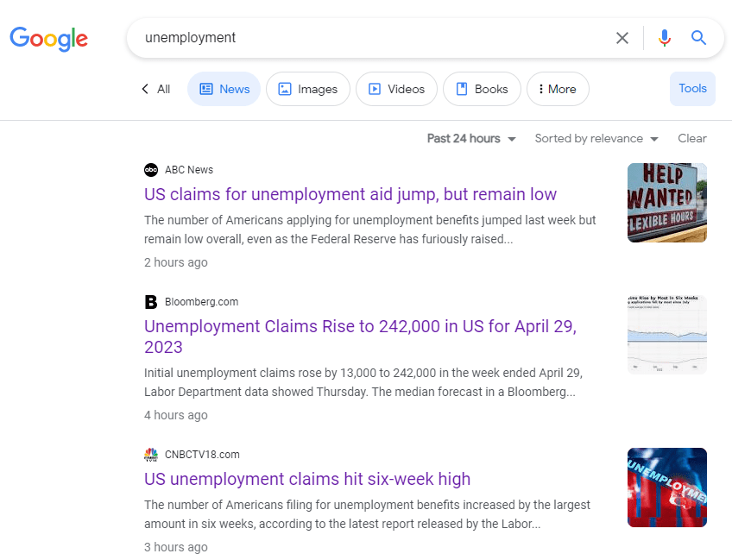Open CNBCTV18 six-week high article
Image resolution: width=732 pixels, height=560 pixels.
[x=307, y=479]
